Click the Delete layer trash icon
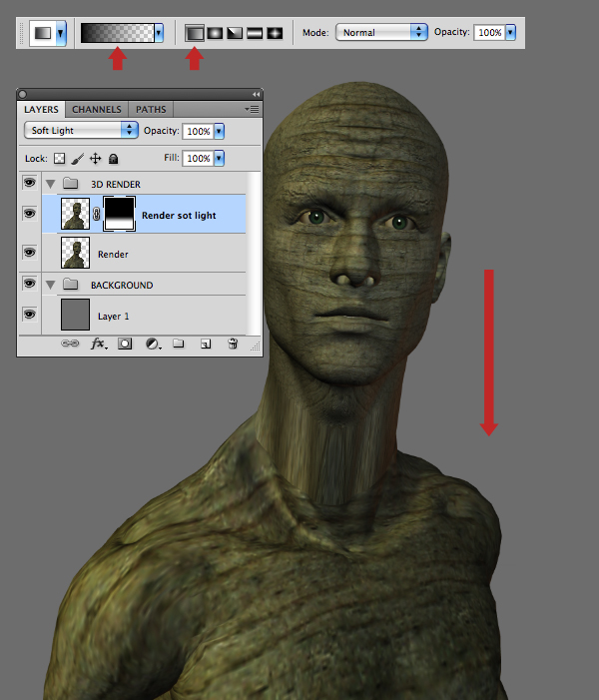The image size is (599, 700). 233,344
